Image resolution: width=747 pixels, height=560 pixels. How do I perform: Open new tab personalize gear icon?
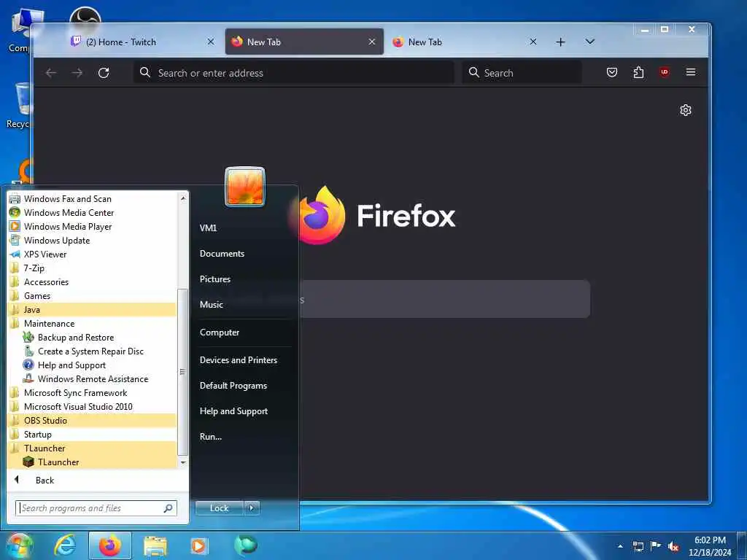(x=686, y=111)
